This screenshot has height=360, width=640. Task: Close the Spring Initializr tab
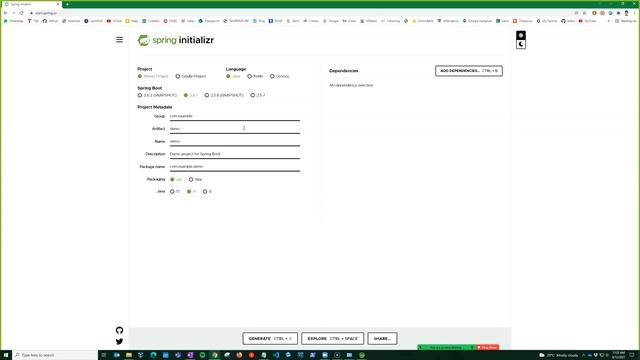pyautogui.click(x=58, y=4)
